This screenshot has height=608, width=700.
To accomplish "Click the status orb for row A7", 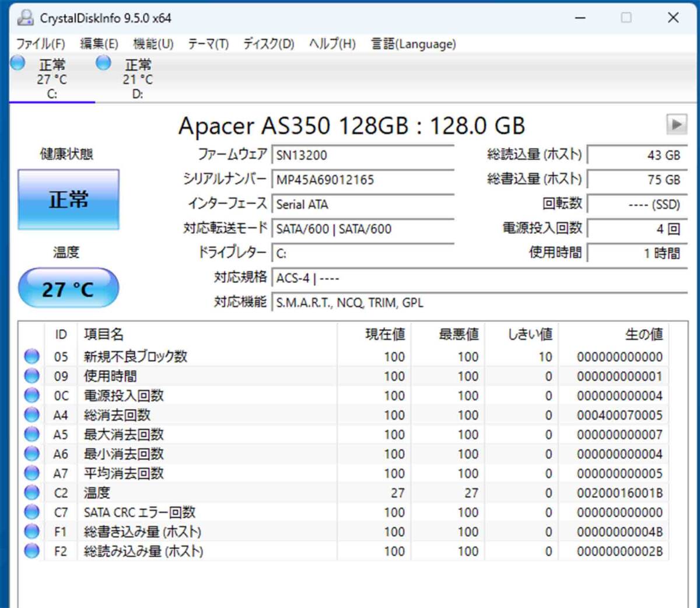I will 32,473.
